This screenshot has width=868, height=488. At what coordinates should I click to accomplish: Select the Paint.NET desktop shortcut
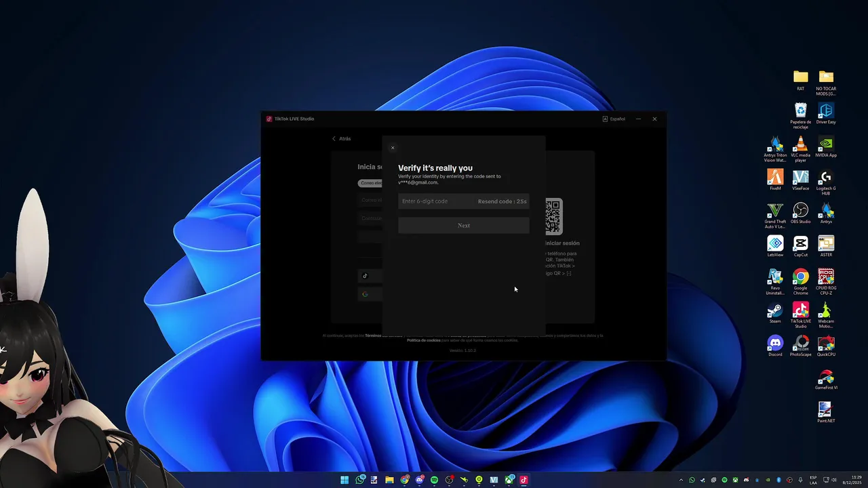pos(826,413)
